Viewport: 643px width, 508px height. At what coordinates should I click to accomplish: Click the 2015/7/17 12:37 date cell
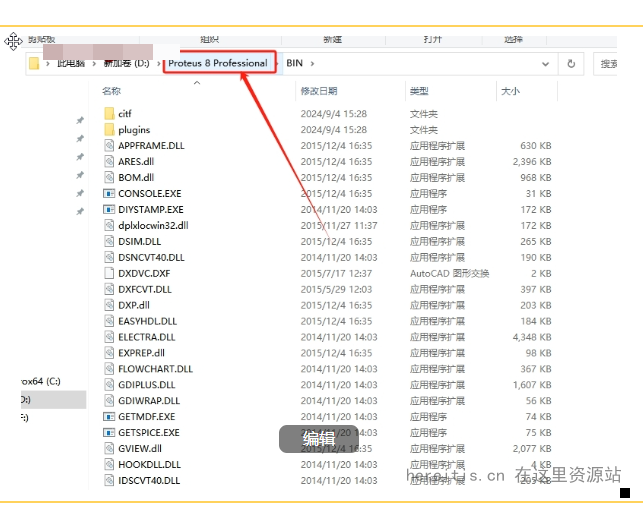tap(336, 273)
